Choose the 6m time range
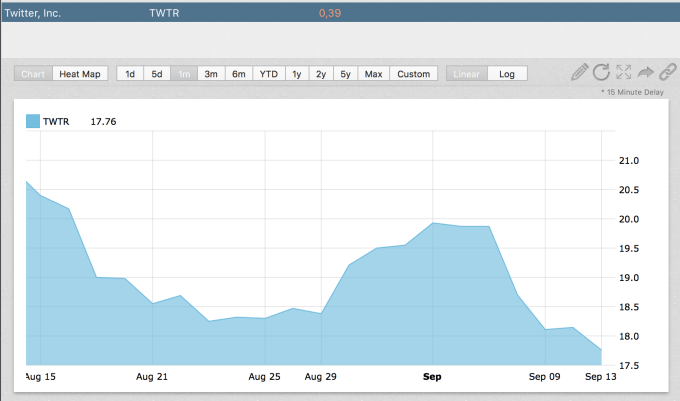The width and height of the screenshot is (680, 401). [x=239, y=74]
